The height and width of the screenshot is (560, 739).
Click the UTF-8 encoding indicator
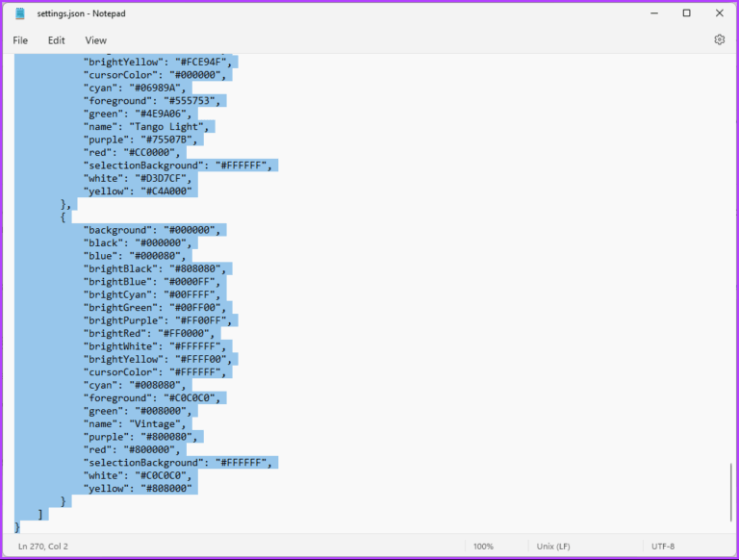click(x=663, y=547)
